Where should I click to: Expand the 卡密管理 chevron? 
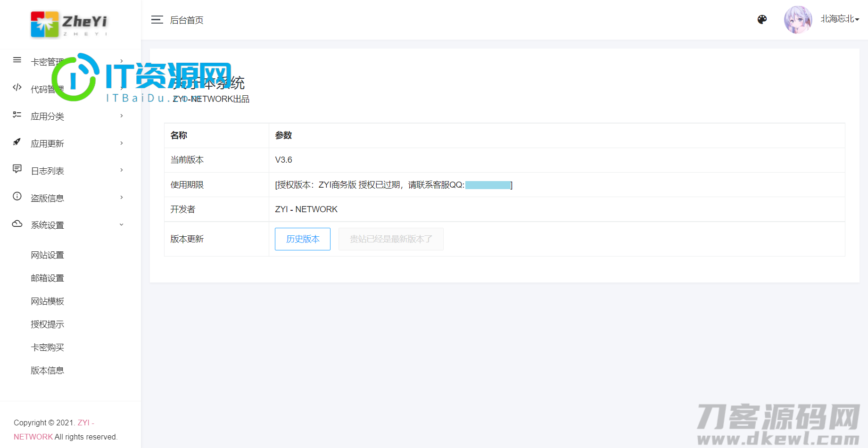tap(122, 61)
